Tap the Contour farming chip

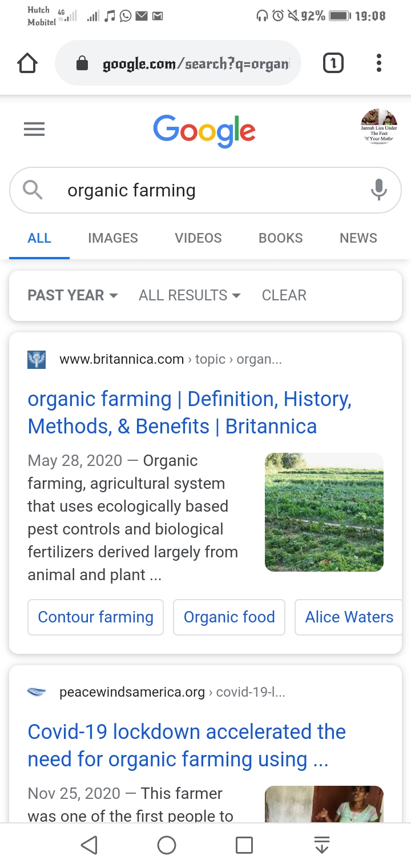click(96, 617)
